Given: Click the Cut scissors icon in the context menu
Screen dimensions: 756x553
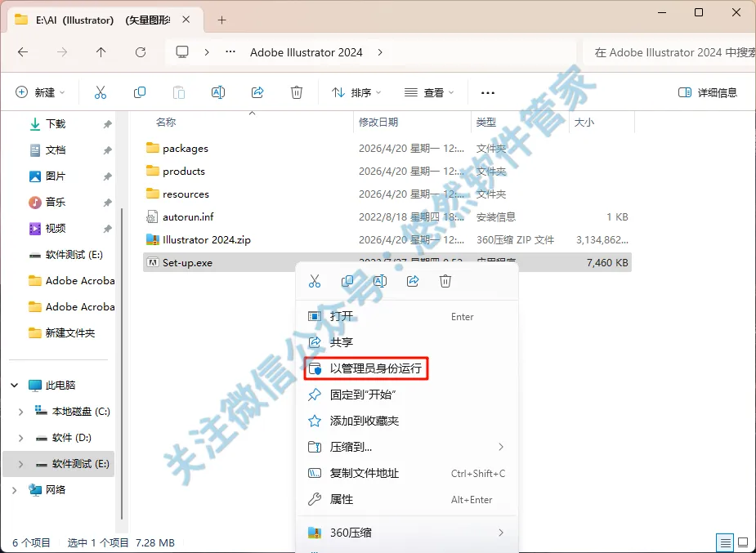Looking at the screenshot, I should 315,281.
